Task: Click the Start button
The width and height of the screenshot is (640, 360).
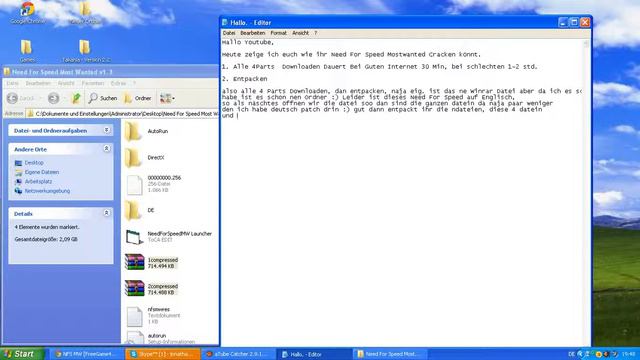Action: point(21,354)
